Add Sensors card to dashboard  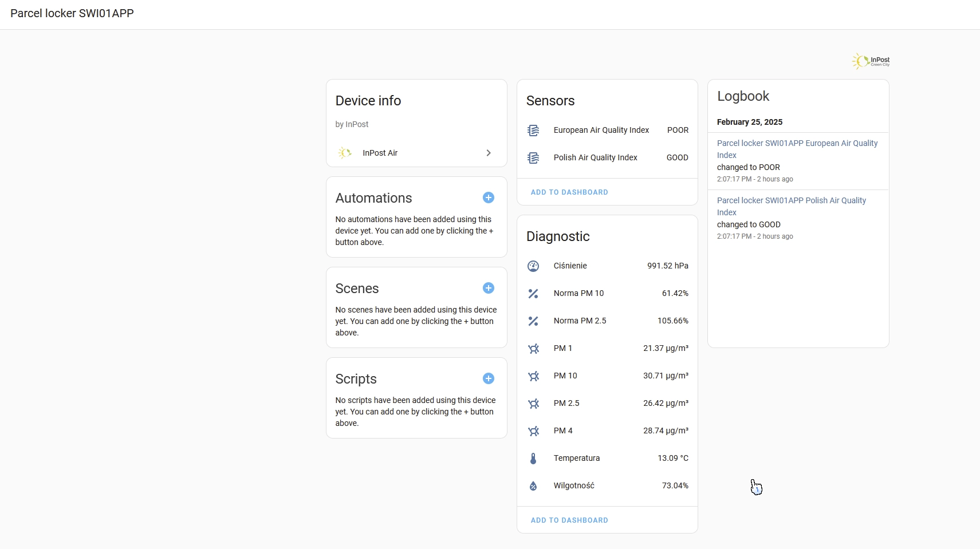(x=569, y=192)
